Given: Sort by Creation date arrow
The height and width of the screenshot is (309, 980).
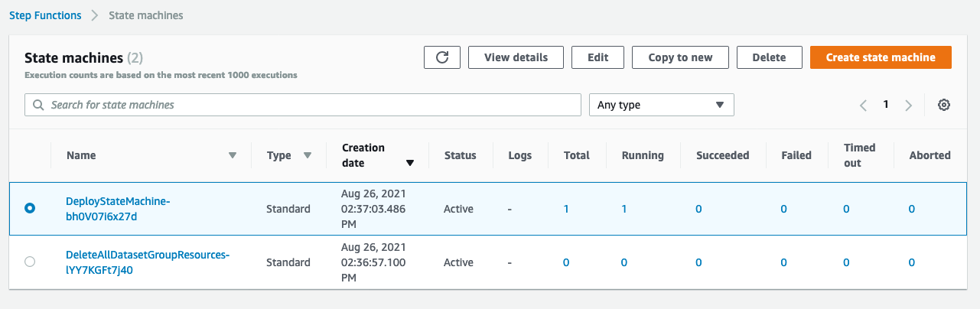Looking at the screenshot, I should (410, 163).
